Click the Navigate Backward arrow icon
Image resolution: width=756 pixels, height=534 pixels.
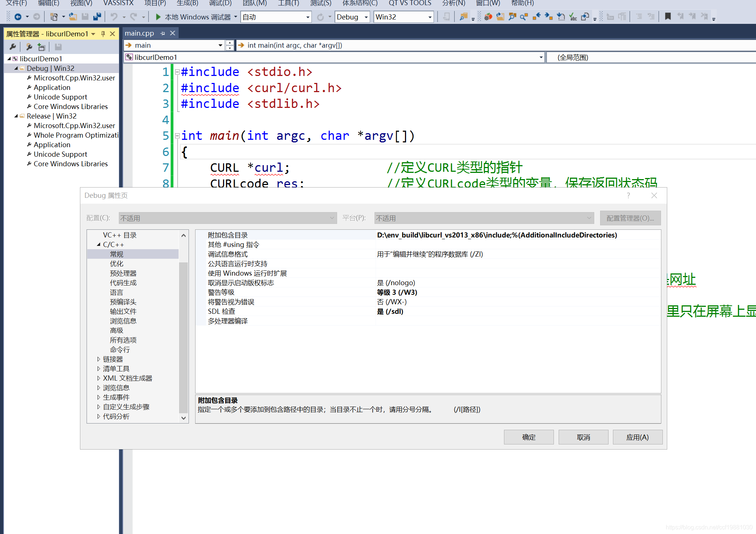(18, 17)
